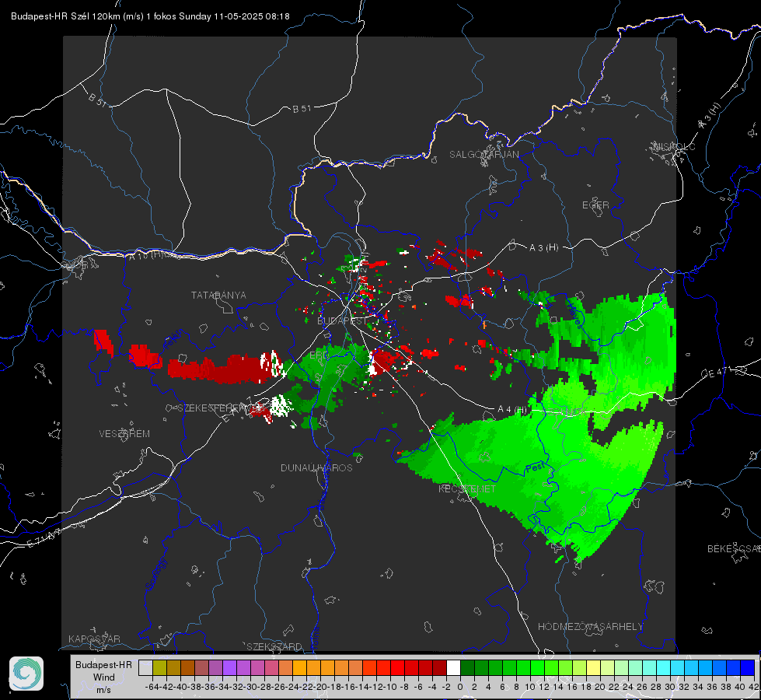Select the dark red swatch between -4 and -2
The width and height of the screenshot is (761, 700).
(x=439, y=668)
